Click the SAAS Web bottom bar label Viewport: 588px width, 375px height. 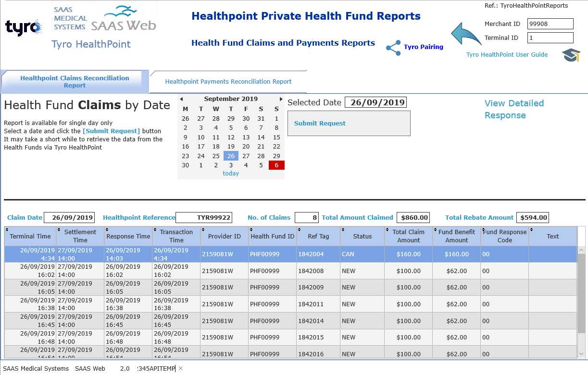coord(90,369)
